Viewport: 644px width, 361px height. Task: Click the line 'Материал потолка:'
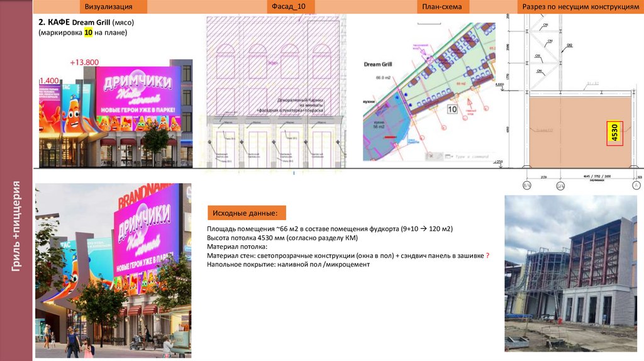tap(237, 247)
